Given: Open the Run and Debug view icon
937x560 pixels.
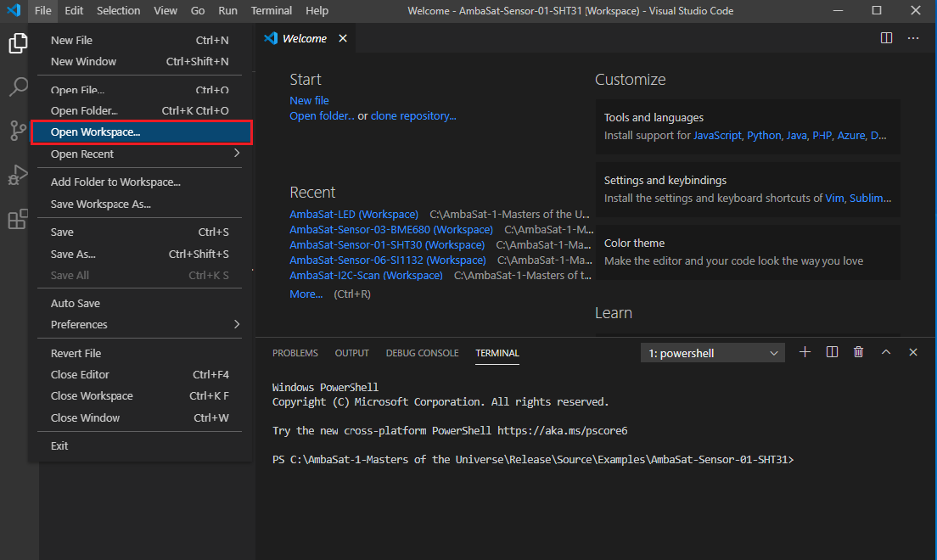Looking at the screenshot, I should (x=18, y=175).
